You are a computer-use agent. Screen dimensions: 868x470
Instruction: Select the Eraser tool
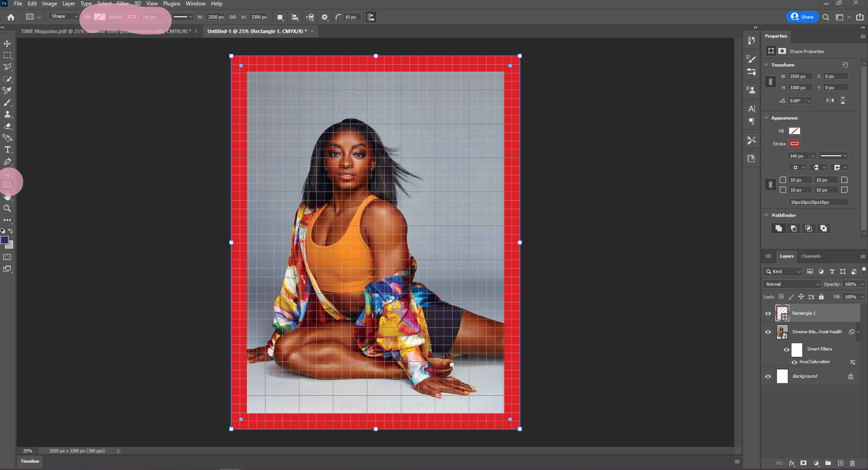(7, 126)
